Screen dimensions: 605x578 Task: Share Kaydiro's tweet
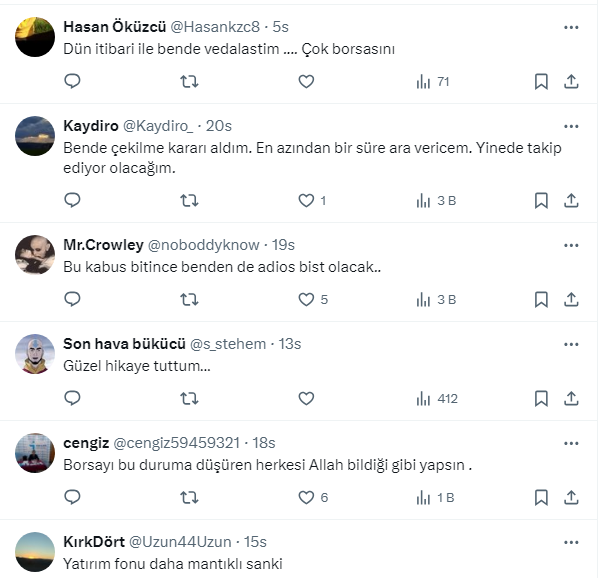coord(571,200)
